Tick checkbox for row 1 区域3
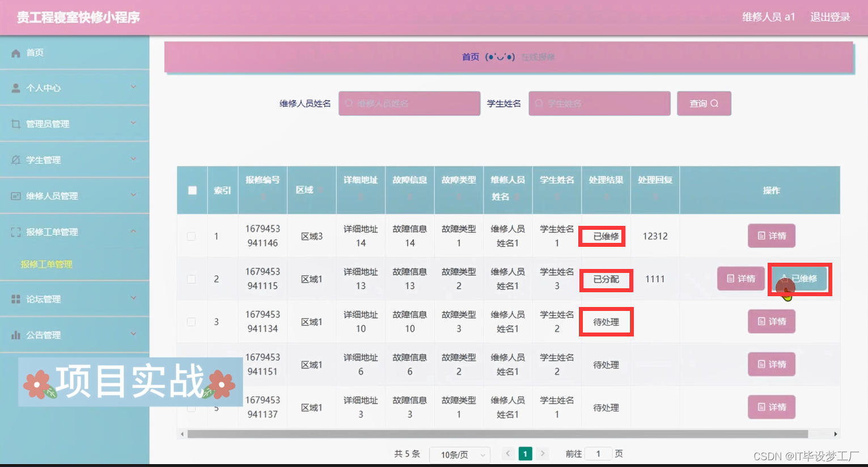Screen dimensions: 868x467 (x=192, y=236)
